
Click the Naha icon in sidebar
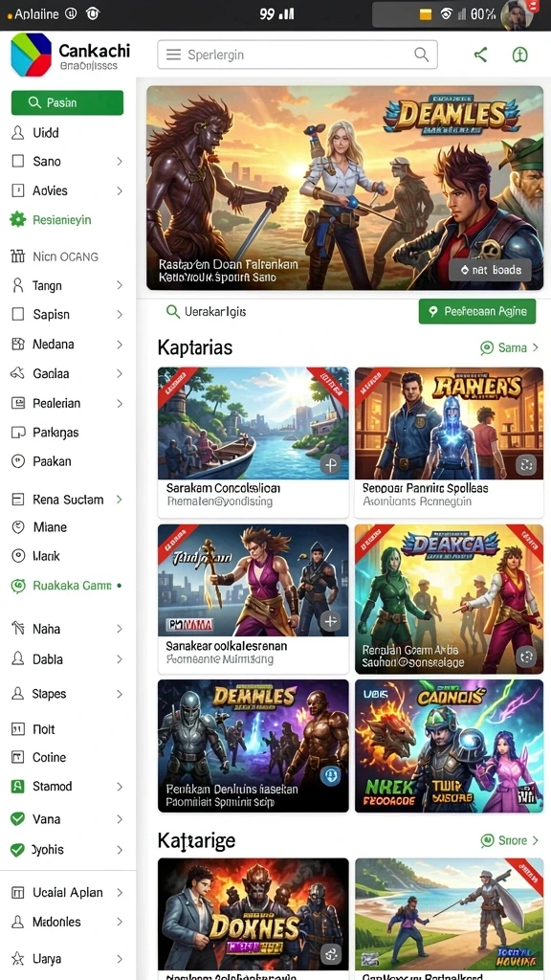18,628
